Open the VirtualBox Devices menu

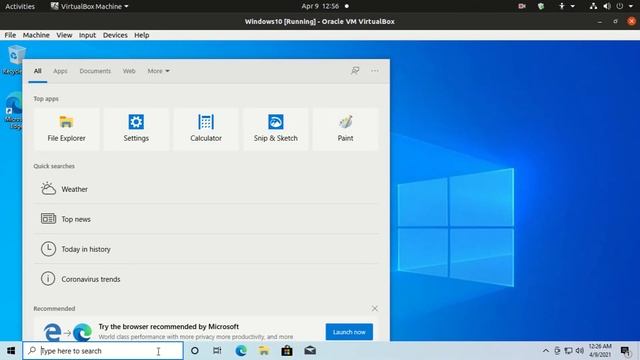[115, 35]
